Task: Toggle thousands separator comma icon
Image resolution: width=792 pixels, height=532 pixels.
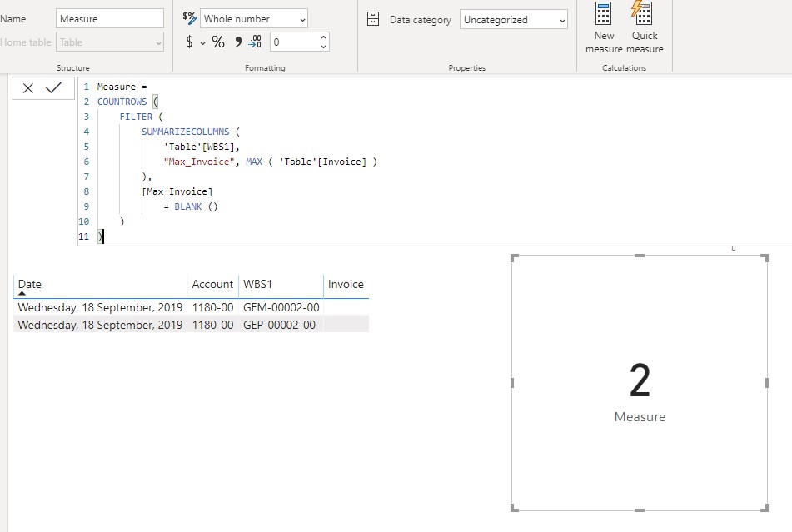Action: [x=238, y=42]
